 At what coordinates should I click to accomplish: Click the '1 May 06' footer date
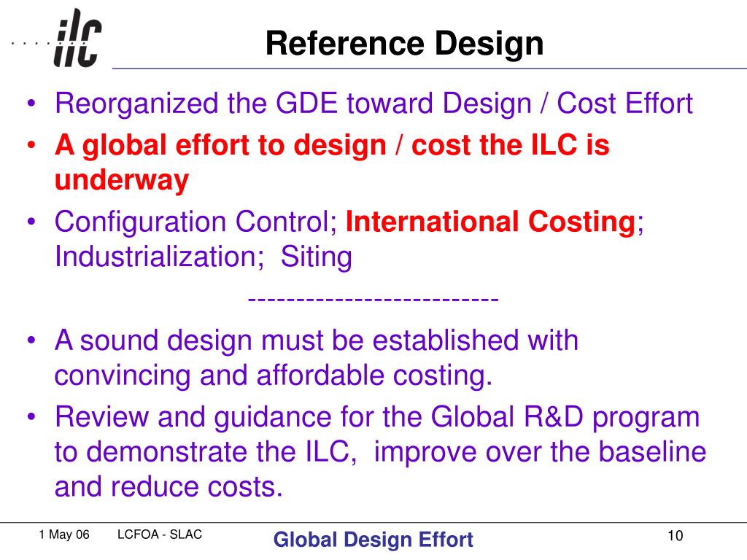pos(64,534)
